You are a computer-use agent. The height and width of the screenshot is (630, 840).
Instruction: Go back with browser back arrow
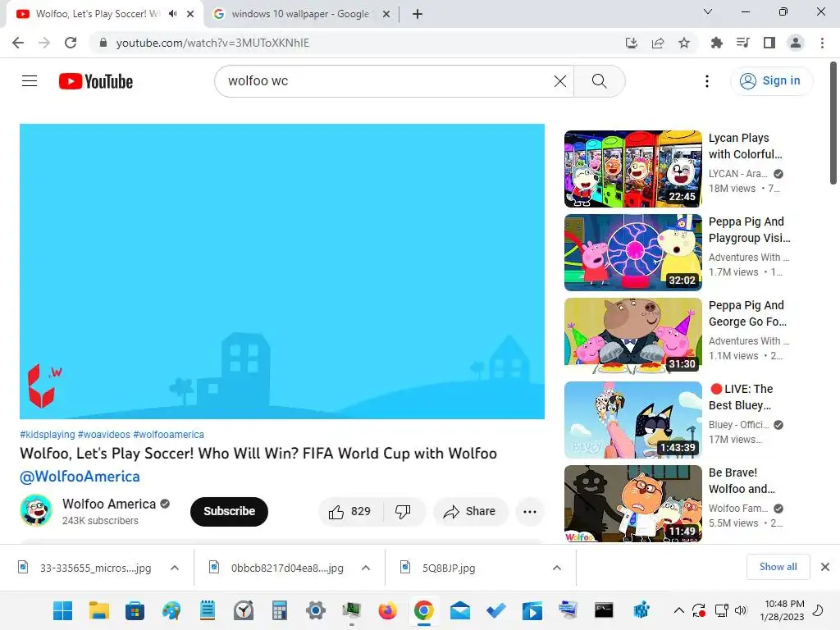tap(18, 43)
